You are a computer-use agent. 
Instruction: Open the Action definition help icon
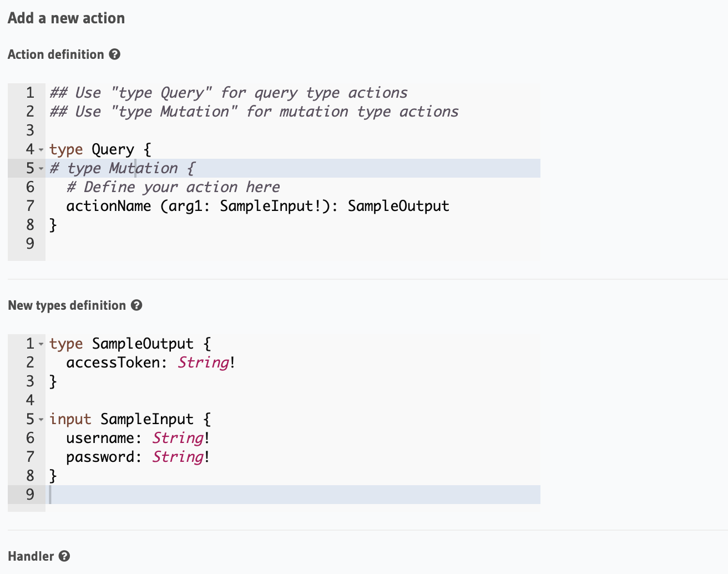pos(114,54)
